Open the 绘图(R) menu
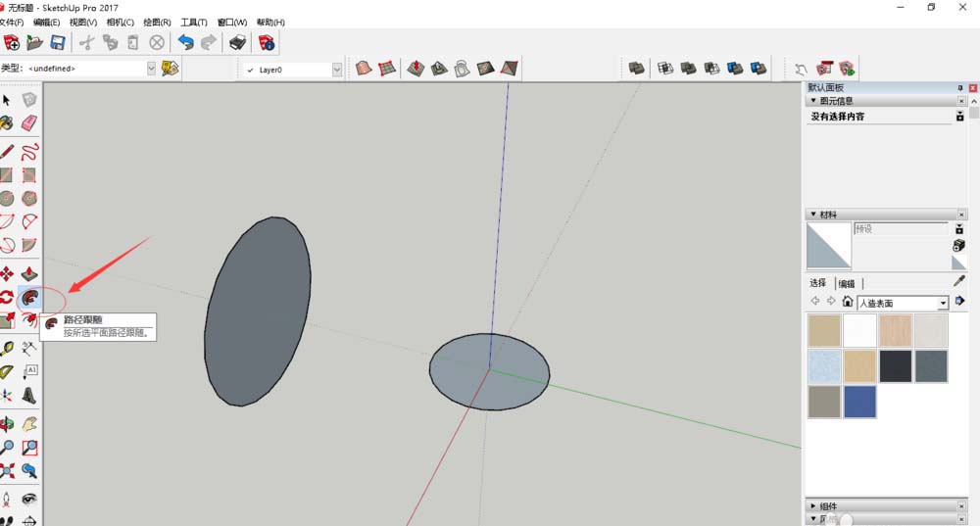 point(157,22)
